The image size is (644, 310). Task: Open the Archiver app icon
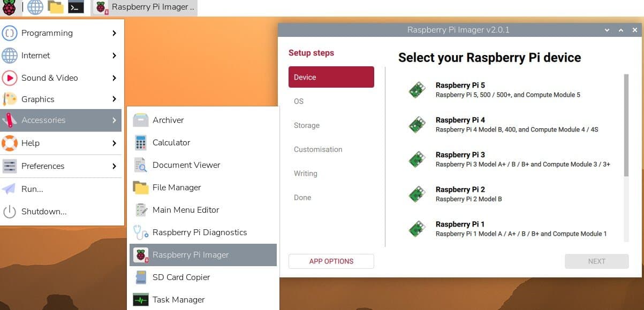tap(141, 120)
